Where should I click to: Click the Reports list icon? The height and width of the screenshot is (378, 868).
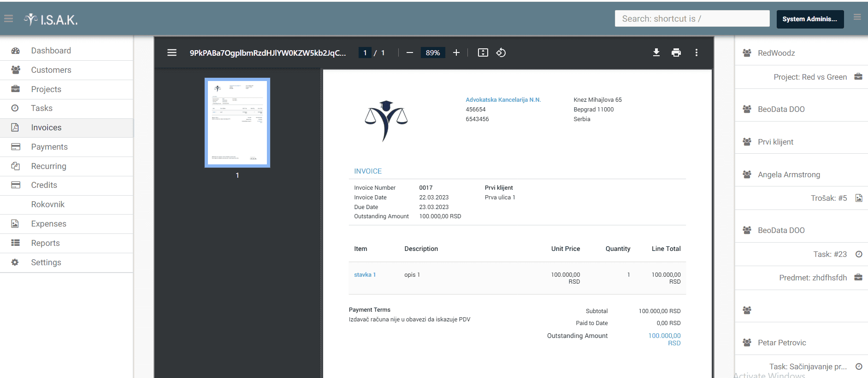(x=15, y=243)
